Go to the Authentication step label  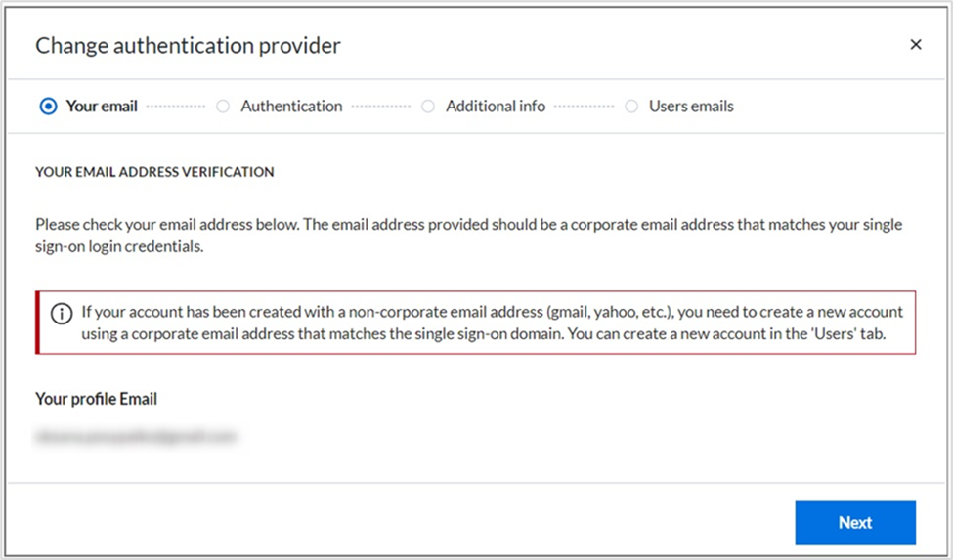click(x=291, y=106)
